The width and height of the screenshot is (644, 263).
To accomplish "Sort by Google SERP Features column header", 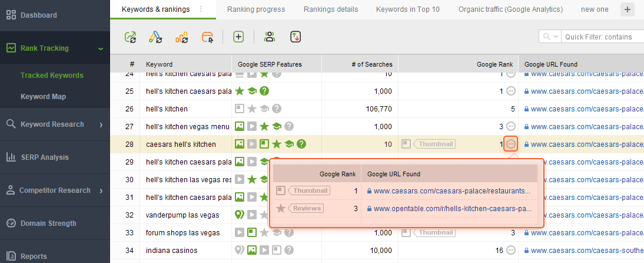I will pos(270,64).
